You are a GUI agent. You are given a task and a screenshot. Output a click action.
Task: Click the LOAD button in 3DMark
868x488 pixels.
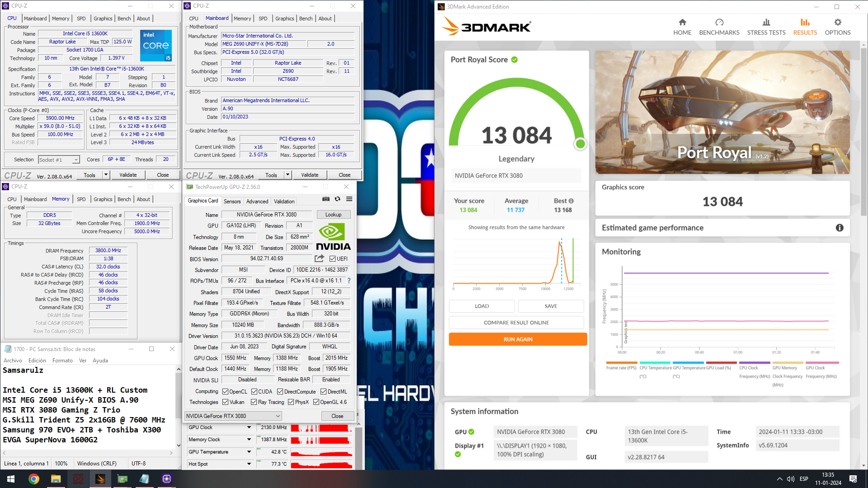[x=481, y=306]
